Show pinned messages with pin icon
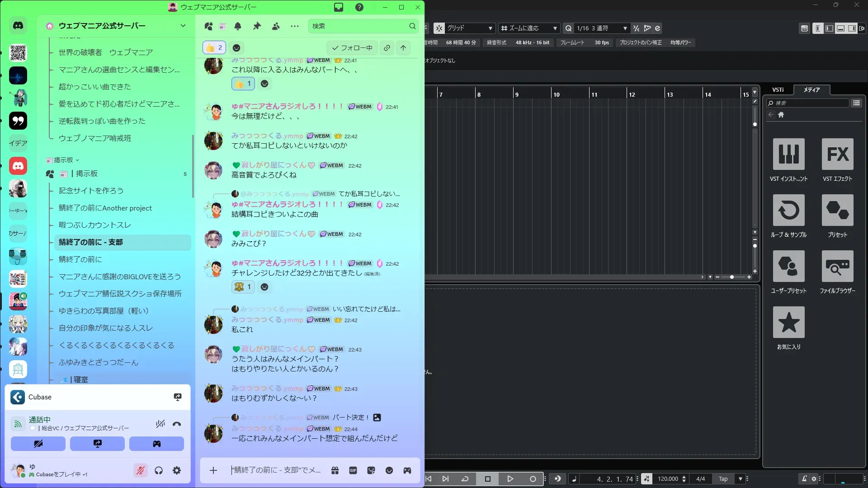This screenshot has height=488, width=868. coord(257,26)
